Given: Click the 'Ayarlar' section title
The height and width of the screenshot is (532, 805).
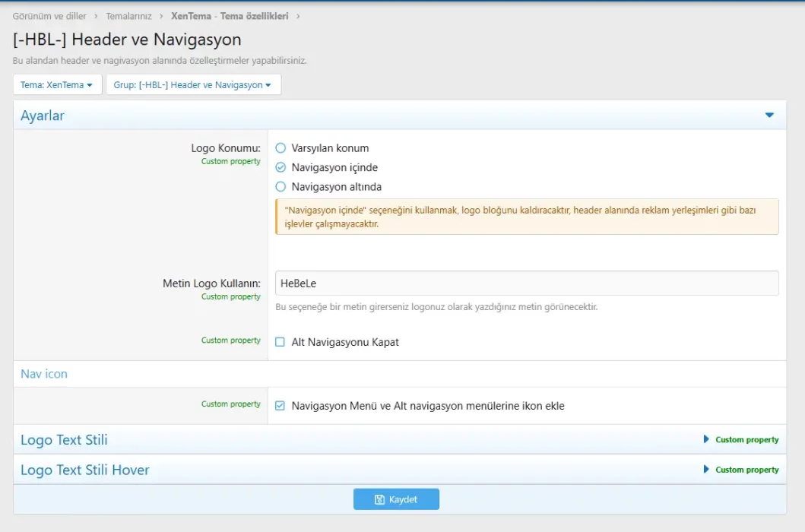Looking at the screenshot, I should [x=41, y=114].
